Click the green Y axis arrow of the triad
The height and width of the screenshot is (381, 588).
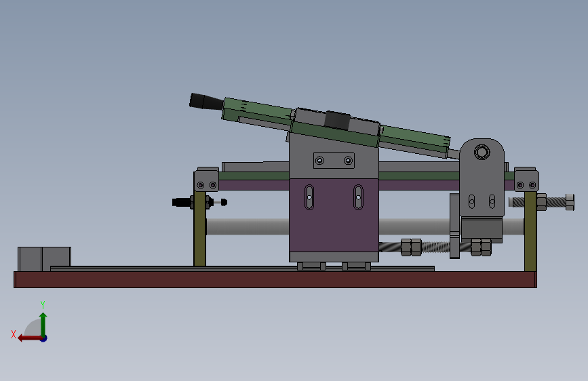(x=43, y=324)
